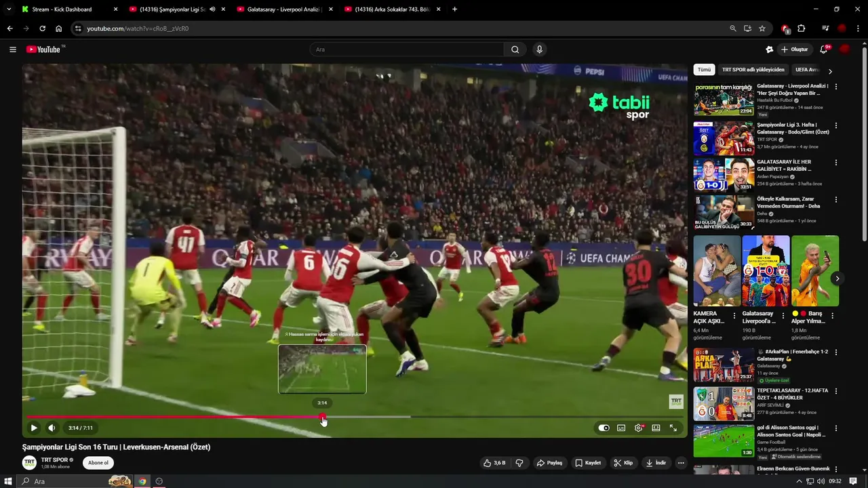Open the TRT SPOR channel avatar
The image size is (868, 488).
click(x=29, y=463)
